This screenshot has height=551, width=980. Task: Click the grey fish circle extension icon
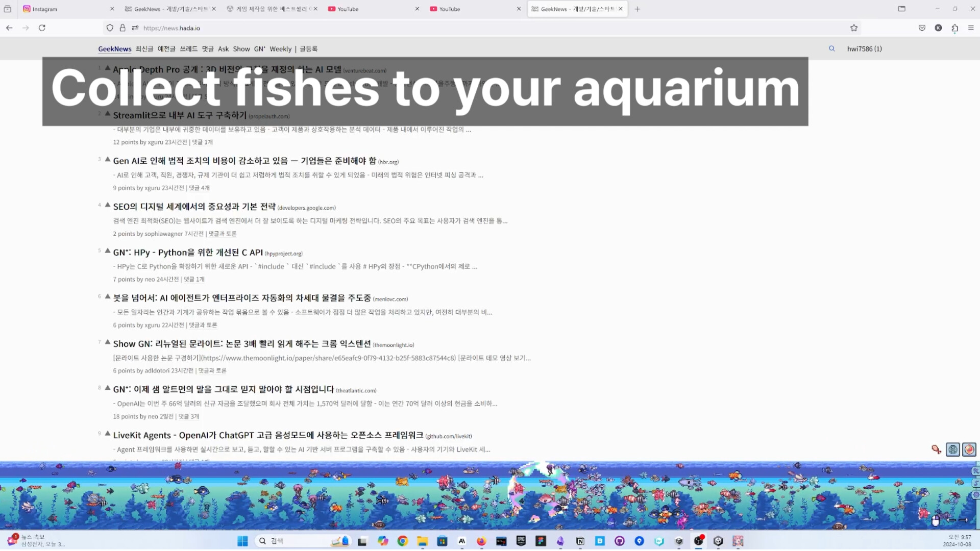[952, 449]
